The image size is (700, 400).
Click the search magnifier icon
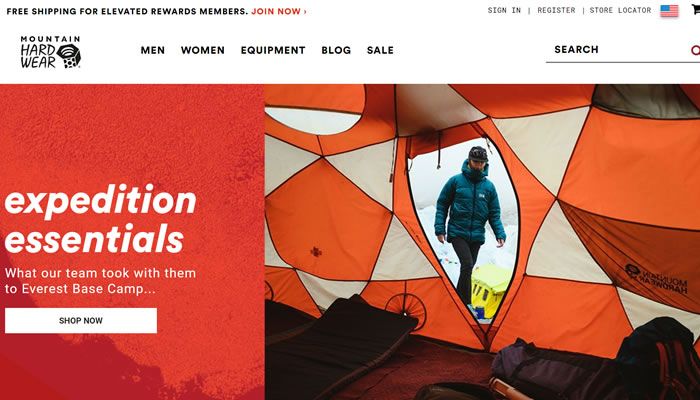pyautogui.click(x=696, y=50)
